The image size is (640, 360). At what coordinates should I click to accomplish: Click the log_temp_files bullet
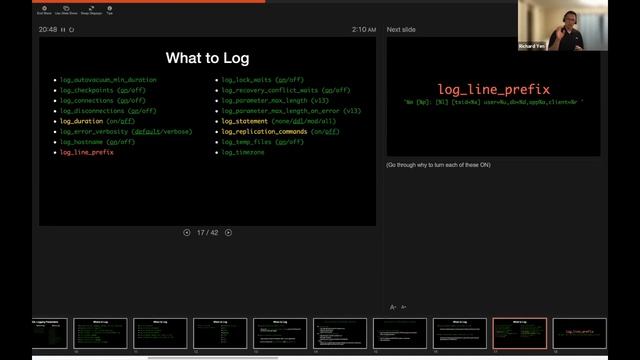[x=262, y=142]
